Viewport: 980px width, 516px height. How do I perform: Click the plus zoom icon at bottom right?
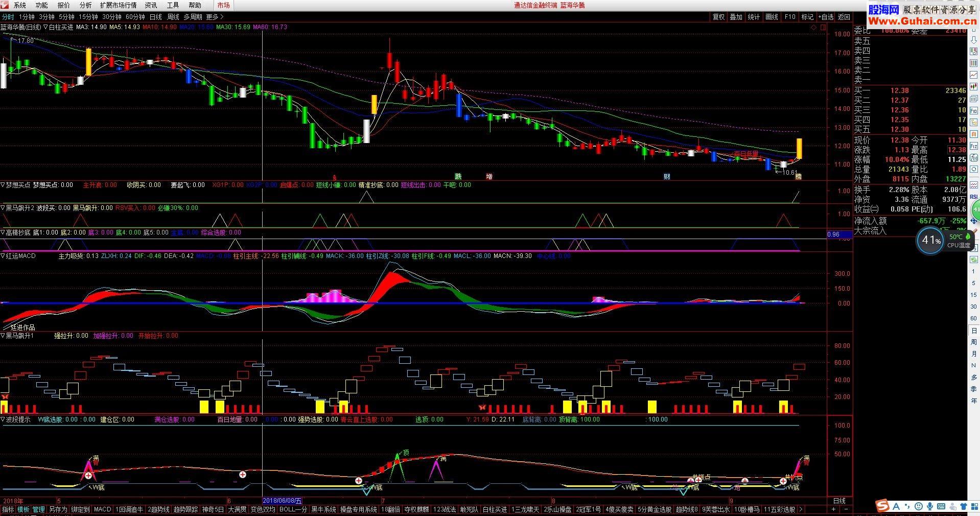[x=833, y=509]
